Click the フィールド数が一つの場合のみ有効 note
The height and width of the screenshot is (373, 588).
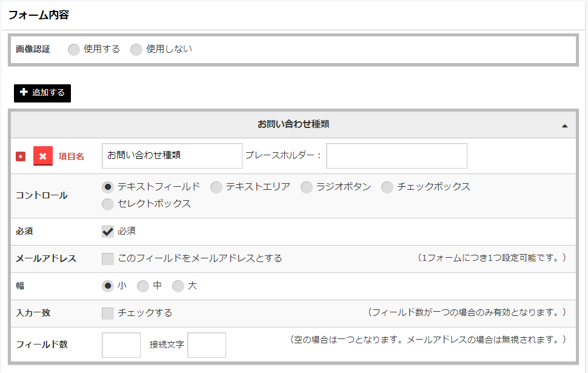coord(467,312)
